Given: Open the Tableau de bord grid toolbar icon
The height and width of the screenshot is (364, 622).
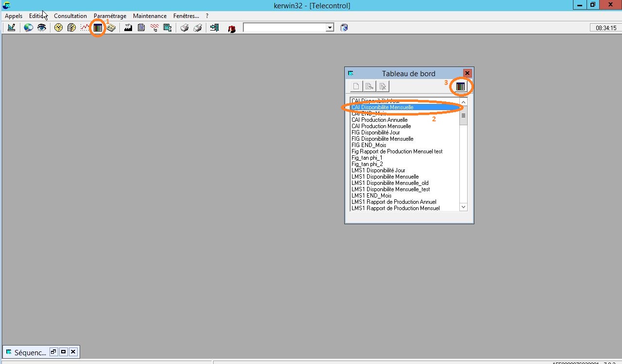Looking at the screenshot, I should tap(98, 28).
